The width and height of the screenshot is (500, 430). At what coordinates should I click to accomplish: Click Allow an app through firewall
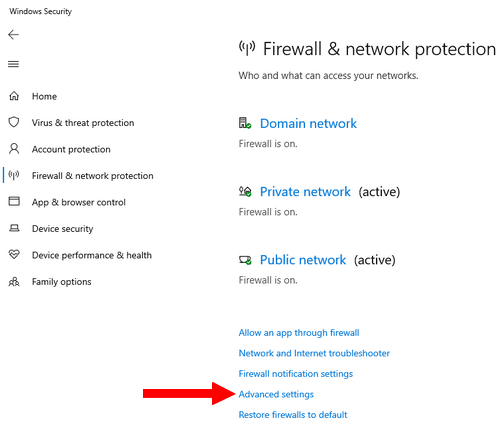(x=299, y=333)
